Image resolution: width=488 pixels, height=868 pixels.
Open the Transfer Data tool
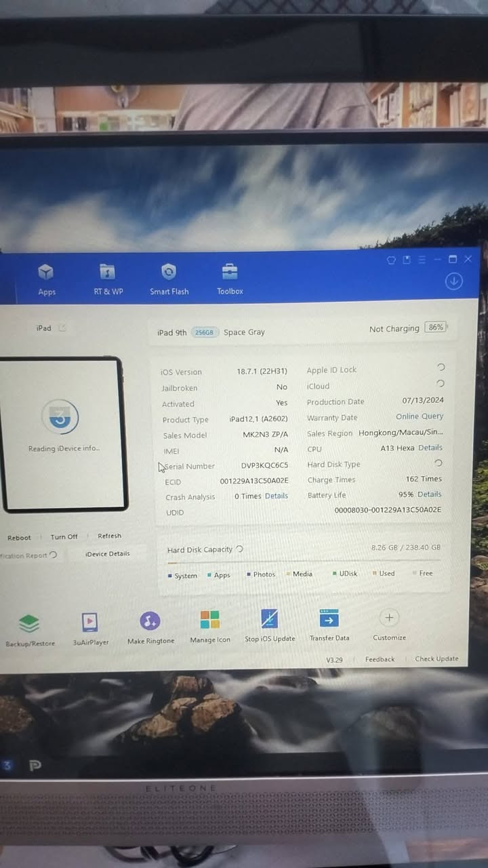[329, 619]
